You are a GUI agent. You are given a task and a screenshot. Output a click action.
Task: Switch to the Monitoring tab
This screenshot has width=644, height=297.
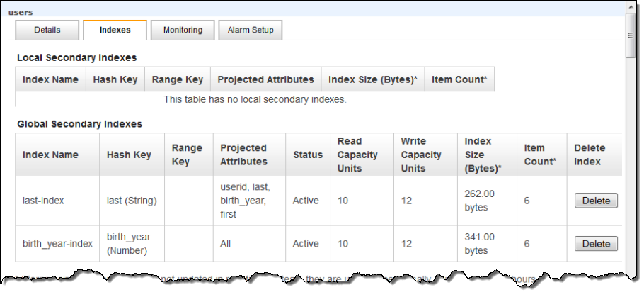(183, 30)
